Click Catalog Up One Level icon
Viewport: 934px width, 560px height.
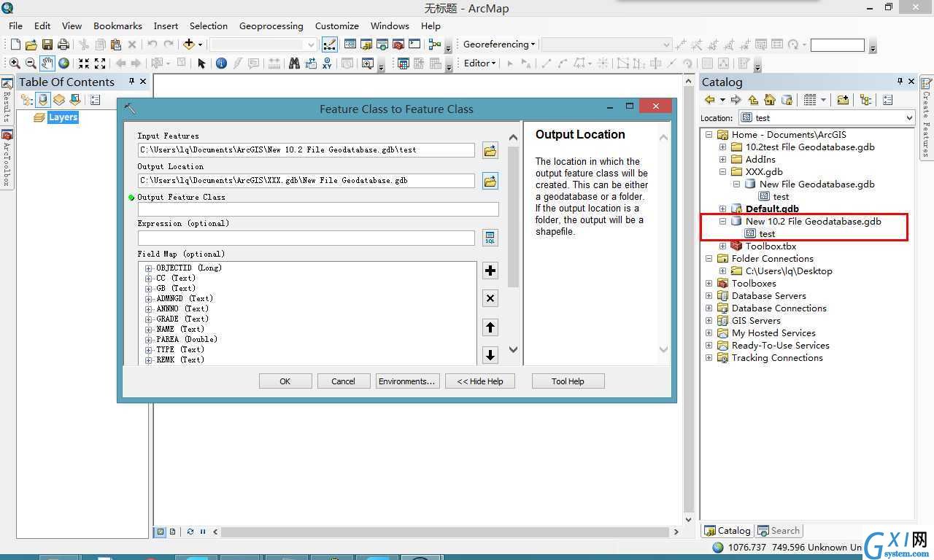754,100
